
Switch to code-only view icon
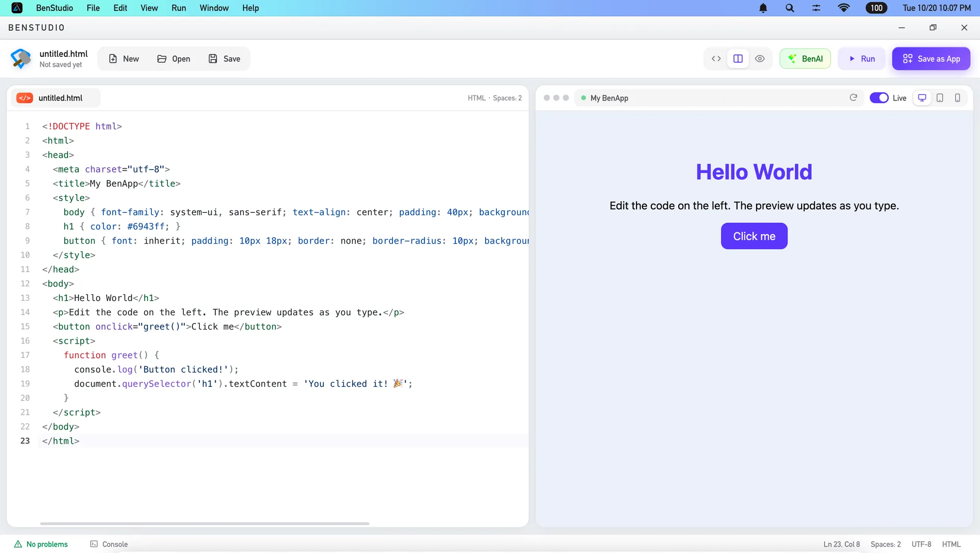point(716,59)
